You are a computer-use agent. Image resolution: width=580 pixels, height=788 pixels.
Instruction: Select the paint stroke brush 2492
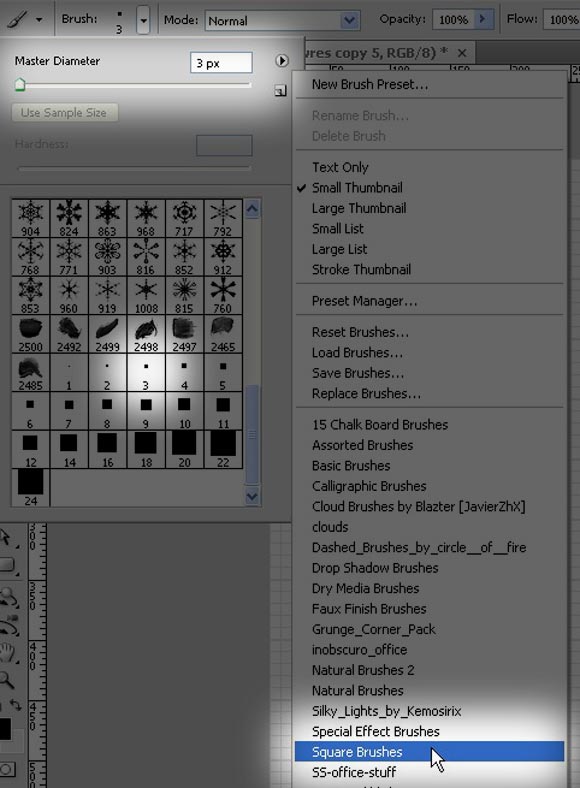pos(69,334)
